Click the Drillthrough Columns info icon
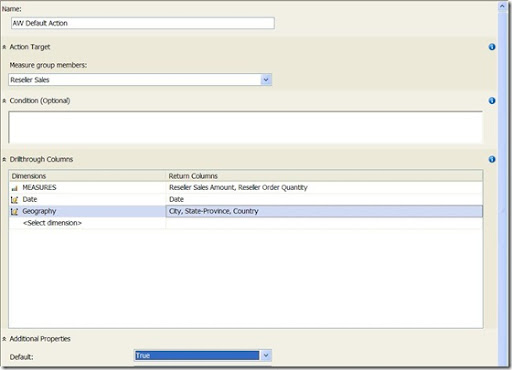The width and height of the screenshot is (512, 370). (492, 159)
